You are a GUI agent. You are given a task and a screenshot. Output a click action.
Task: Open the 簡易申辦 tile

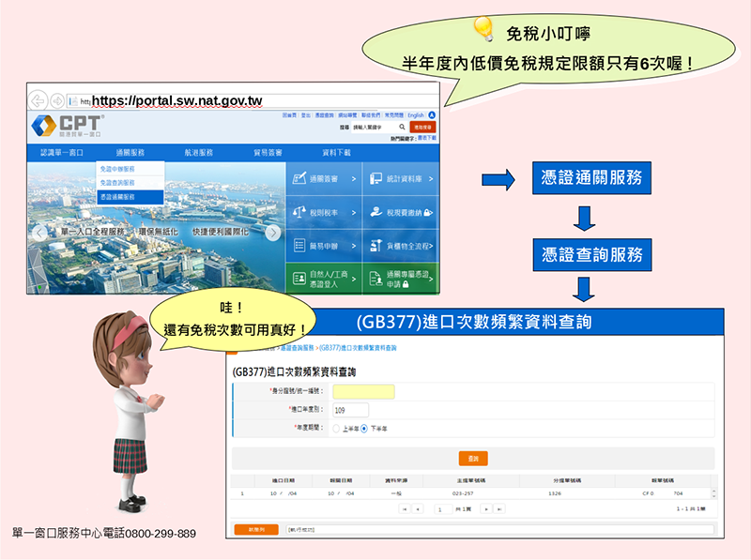click(322, 246)
